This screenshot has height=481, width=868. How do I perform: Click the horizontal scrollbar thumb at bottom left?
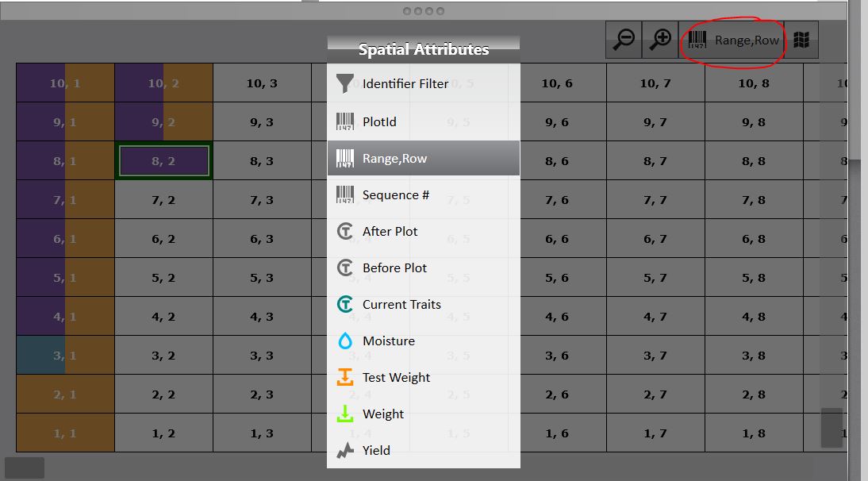[x=25, y=468]
